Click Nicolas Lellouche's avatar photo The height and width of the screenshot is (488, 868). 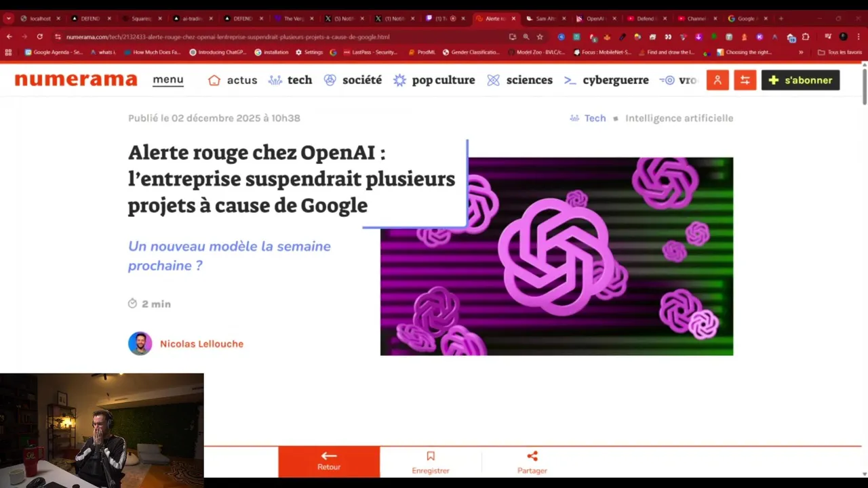[x=140, y=344]
